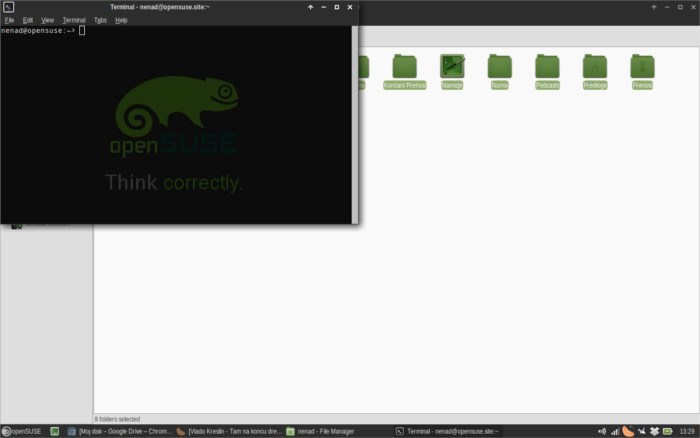Maximize the terminal window

click(x=337, y=7)
